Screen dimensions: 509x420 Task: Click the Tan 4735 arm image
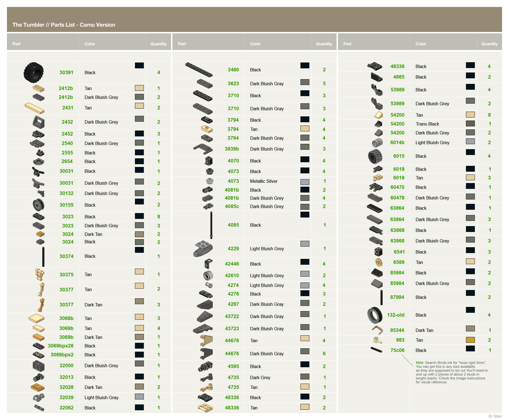[207, 387]
